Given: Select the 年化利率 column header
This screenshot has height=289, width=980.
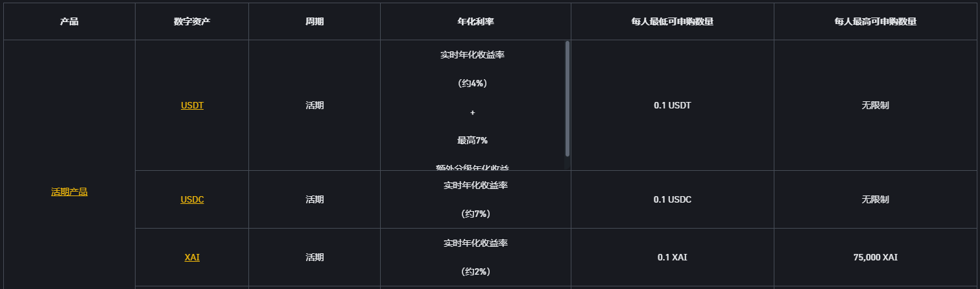Looking at the screenshot, I should coord(475,21).
